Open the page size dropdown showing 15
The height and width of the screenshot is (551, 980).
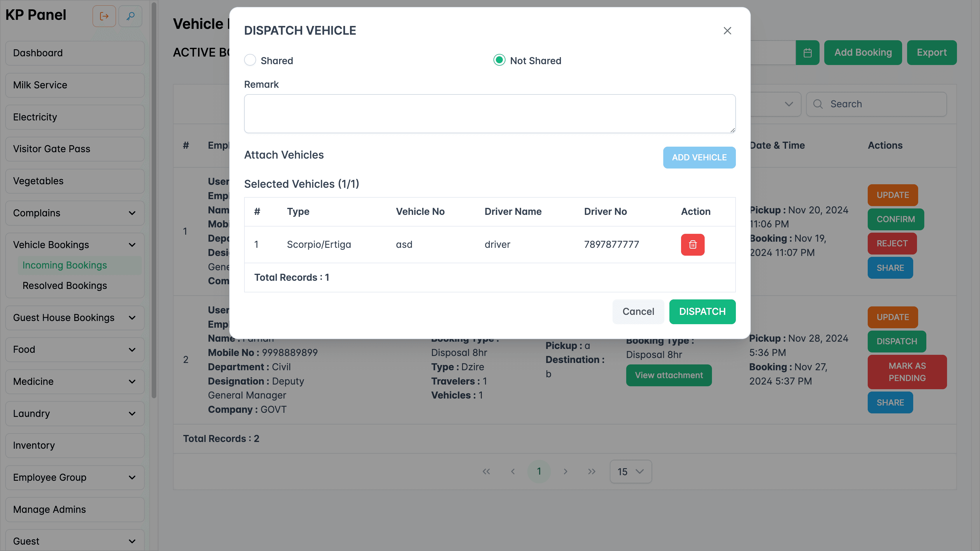click(x=630, y=471)
